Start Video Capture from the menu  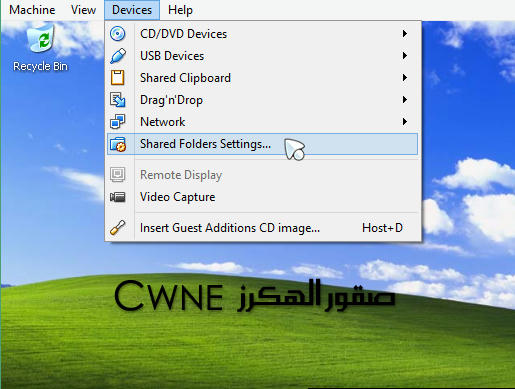coord(262,197)
